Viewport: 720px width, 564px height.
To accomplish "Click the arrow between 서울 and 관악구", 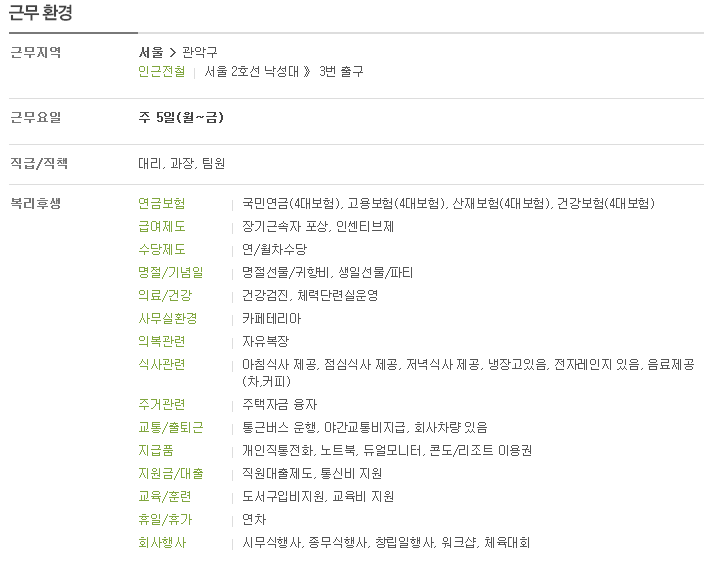I will click(172, 52).
